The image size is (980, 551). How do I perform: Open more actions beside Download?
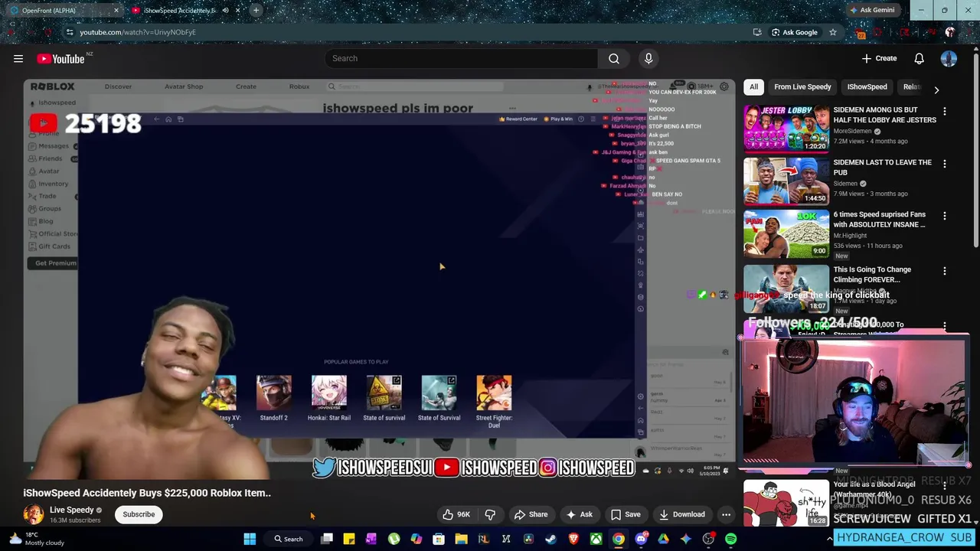pos(726,514)
